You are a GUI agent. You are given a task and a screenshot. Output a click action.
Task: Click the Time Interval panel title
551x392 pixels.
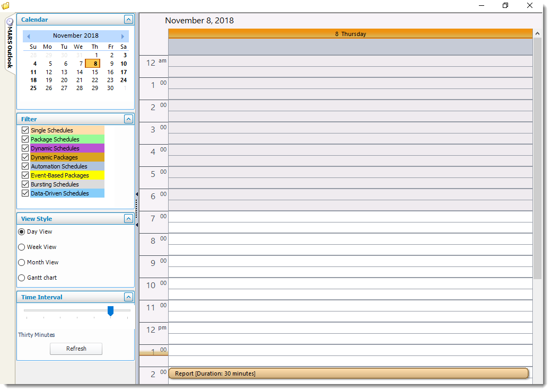(41, 297)
